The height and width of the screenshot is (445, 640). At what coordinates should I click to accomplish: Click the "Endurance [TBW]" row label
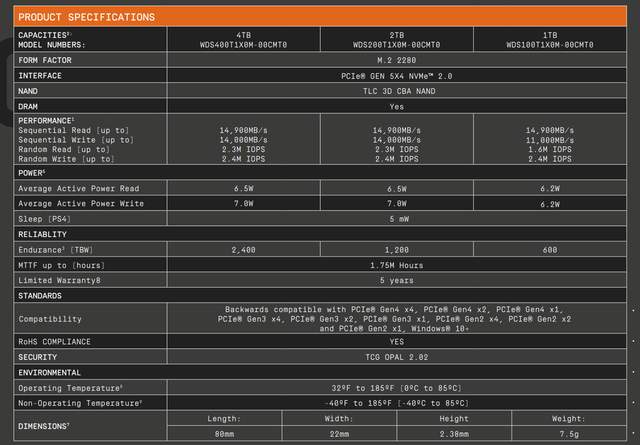(56, 250)
